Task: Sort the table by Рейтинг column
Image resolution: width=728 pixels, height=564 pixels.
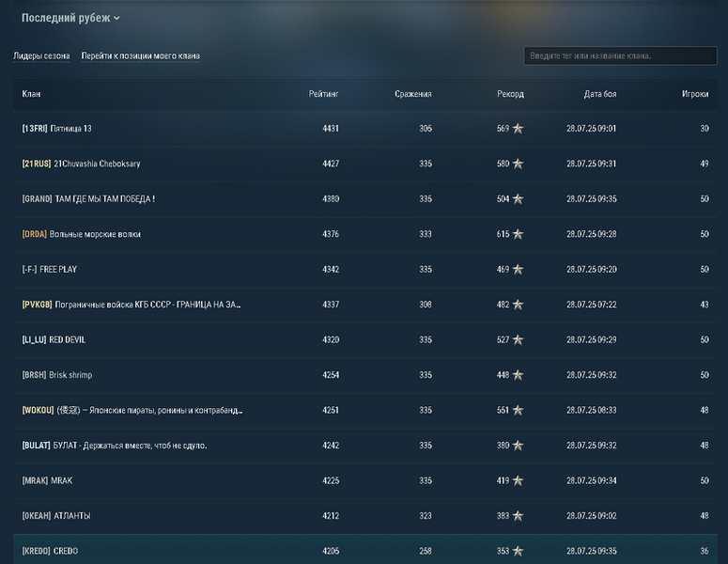Action: point(323,94)
